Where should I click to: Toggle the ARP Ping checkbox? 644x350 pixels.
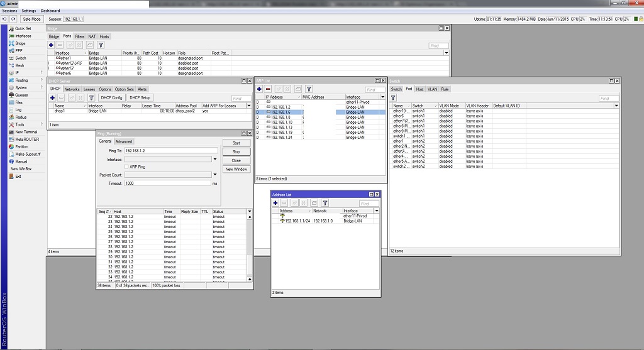click(x=126, y=167)
